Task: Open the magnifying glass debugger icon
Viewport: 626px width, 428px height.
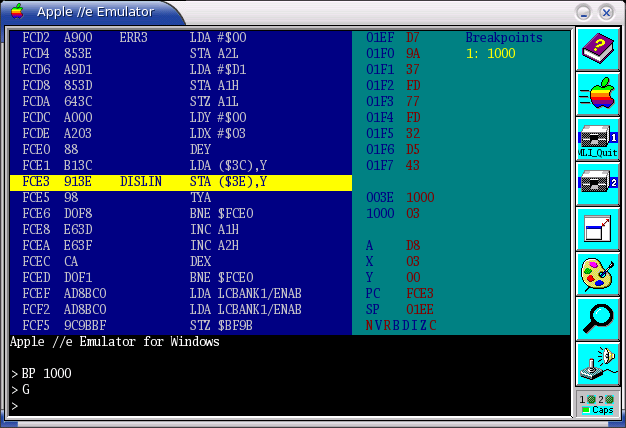Action: click(598, 319)
